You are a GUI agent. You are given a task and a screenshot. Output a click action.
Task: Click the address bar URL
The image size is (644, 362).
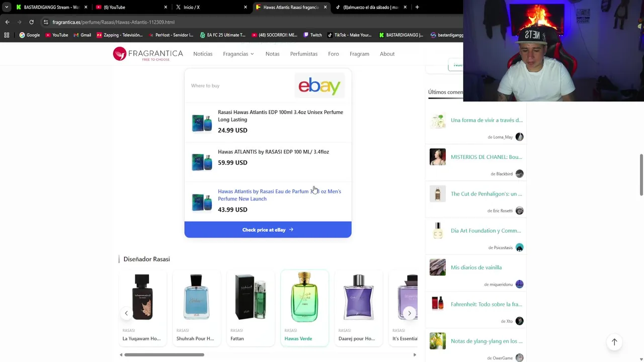tap(114, 22)
